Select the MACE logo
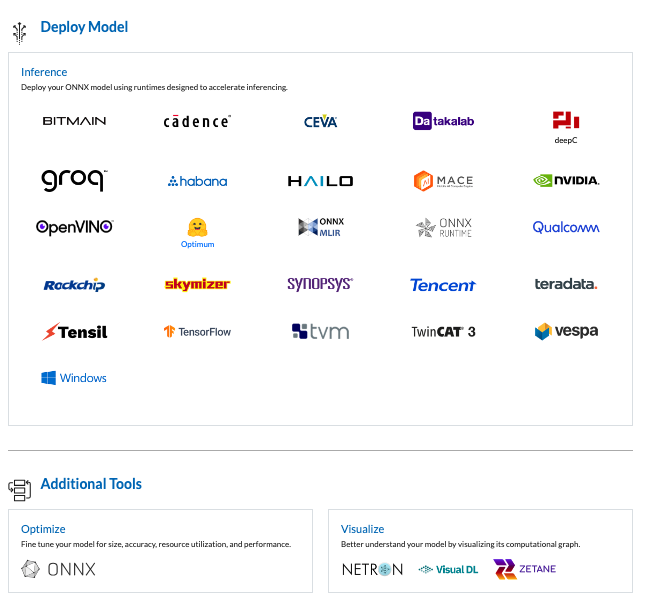Image resolution: width=647 pixels, height=605 pixels. pos(443,181)
